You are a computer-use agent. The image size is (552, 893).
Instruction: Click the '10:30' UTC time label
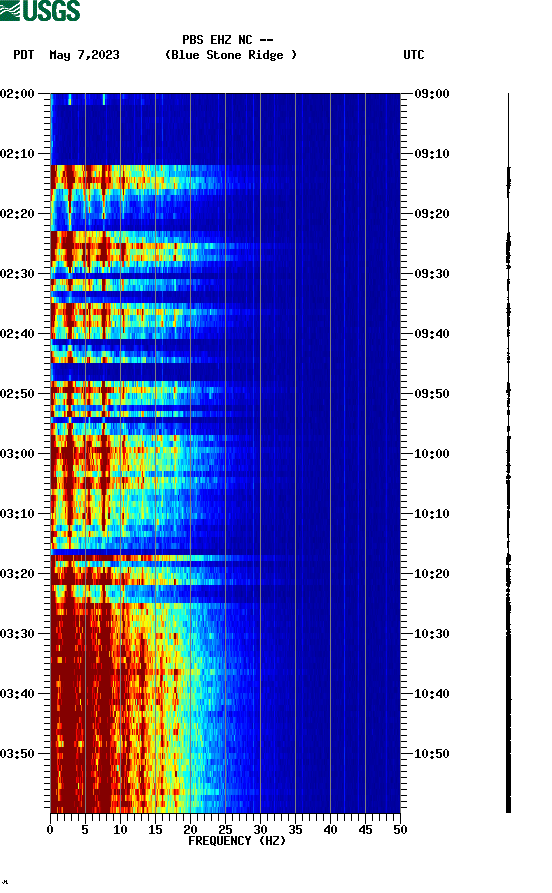432,634
